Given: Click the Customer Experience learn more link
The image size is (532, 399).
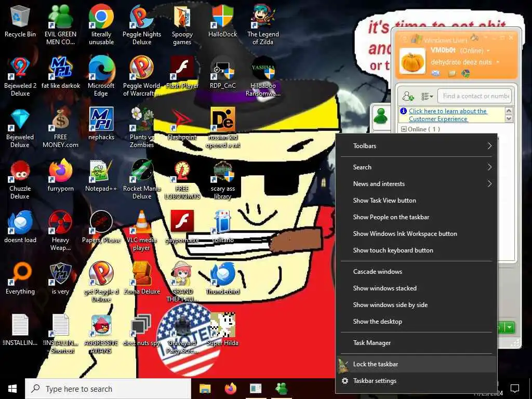Looking at the screenshot, I should click(x=447, y=115).
